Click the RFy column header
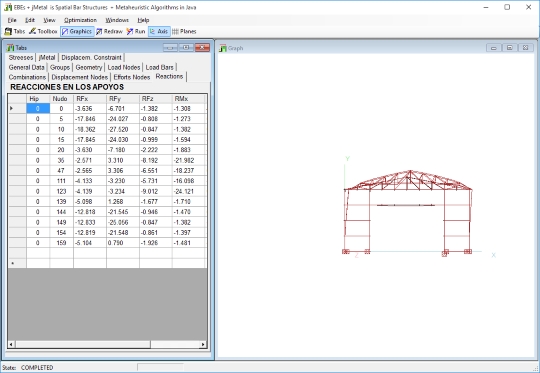Image resolution: width=540 pixels, height=373 pixels. [123, 99]
